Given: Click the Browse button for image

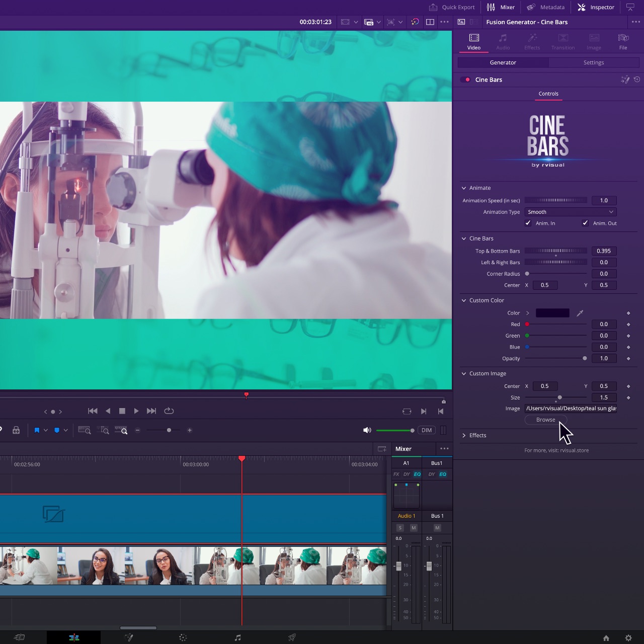Looking at the screenshot, I should click(545, 420).
